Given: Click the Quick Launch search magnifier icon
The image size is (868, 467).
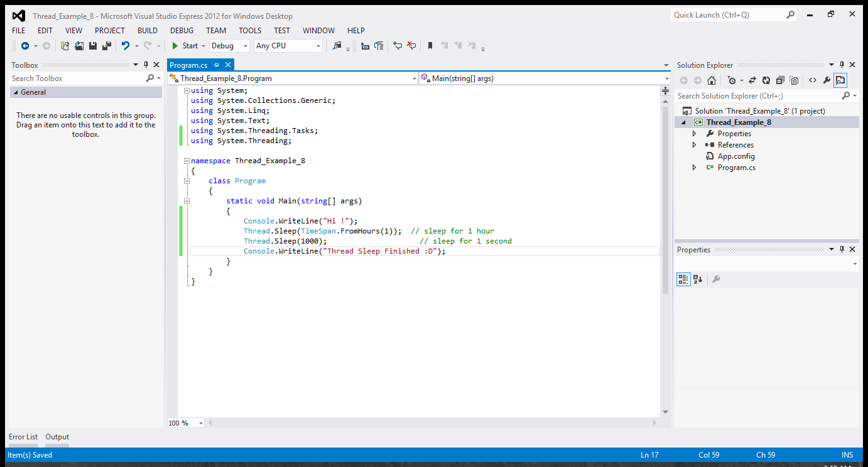Looking at the screenshot, I should (x=791, y=14).
